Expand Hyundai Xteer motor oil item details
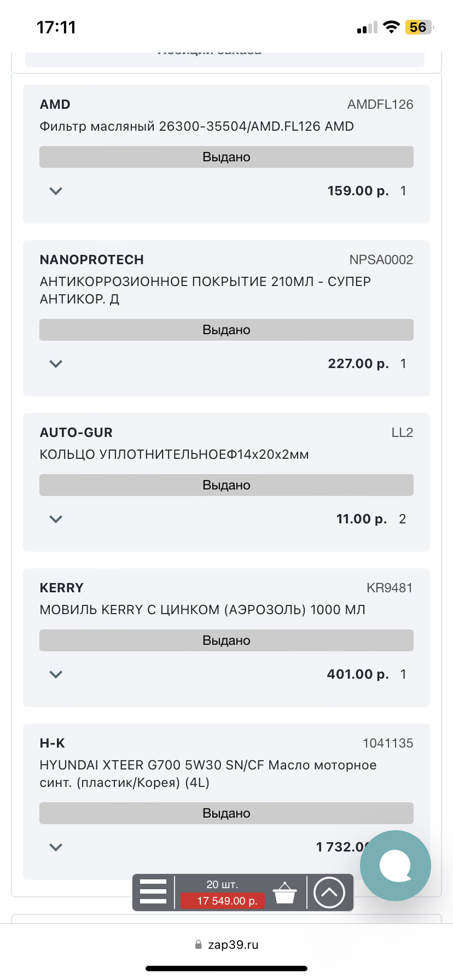The width and height of the screenshot is (453, 980). [x=56, y=847]
